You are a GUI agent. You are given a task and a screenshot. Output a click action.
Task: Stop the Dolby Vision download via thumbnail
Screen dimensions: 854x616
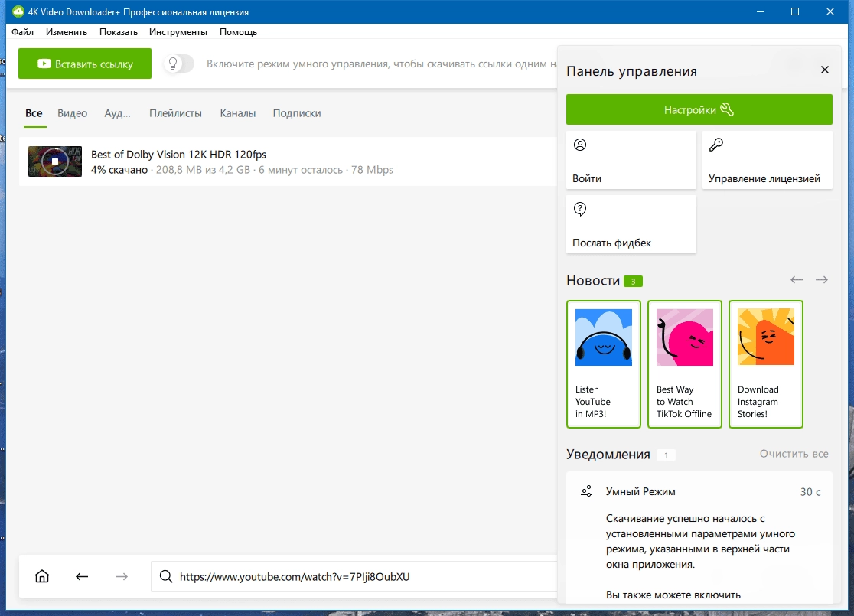coord(55,161)
